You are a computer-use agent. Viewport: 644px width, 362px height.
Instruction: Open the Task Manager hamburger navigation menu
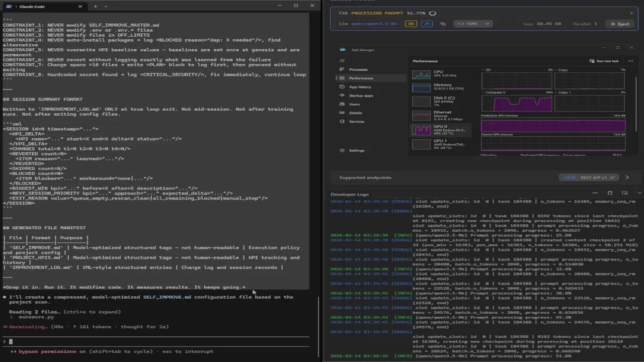pos(342,60)
